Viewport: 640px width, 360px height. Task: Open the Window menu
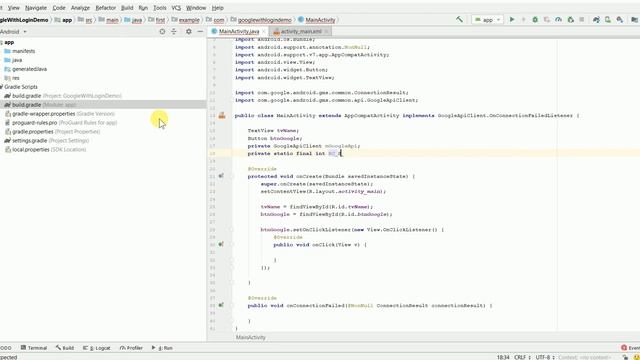click(x=196, y=8)
